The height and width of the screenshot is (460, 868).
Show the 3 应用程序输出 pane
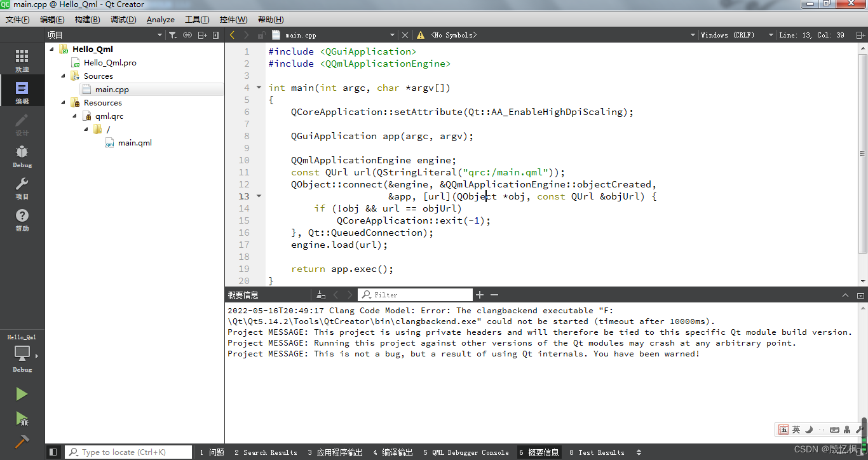[335, 452]
